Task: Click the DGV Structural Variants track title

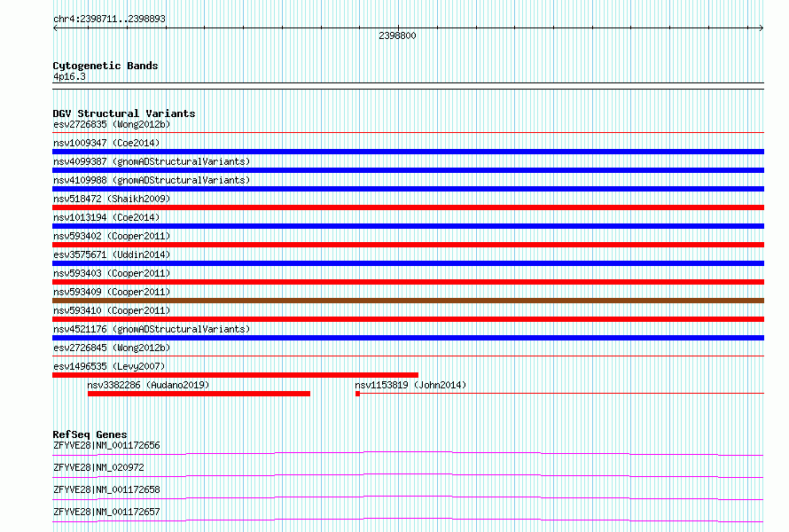Action: pyautogui.click(x=124, y=113)
